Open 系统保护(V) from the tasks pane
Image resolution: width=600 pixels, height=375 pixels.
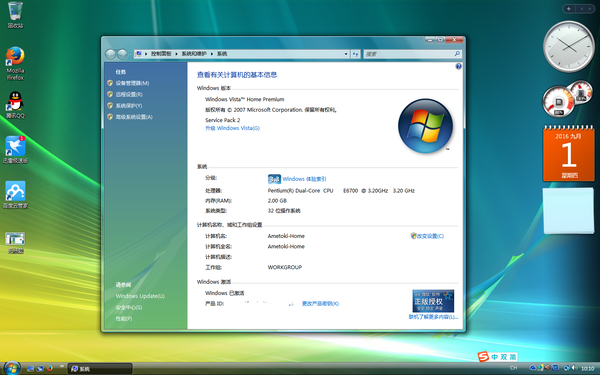pos(129,106)
